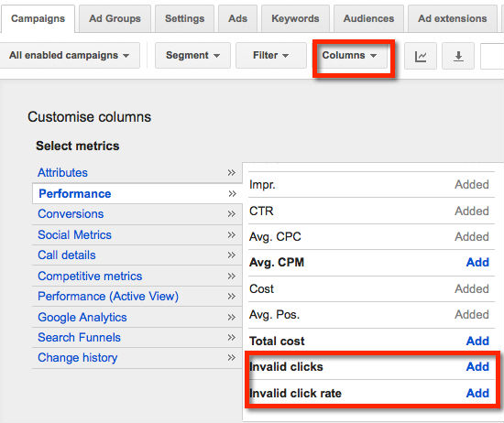This screenshot has height=423, width=504.
Task: Open the Change history category
Action: [78, 358]
